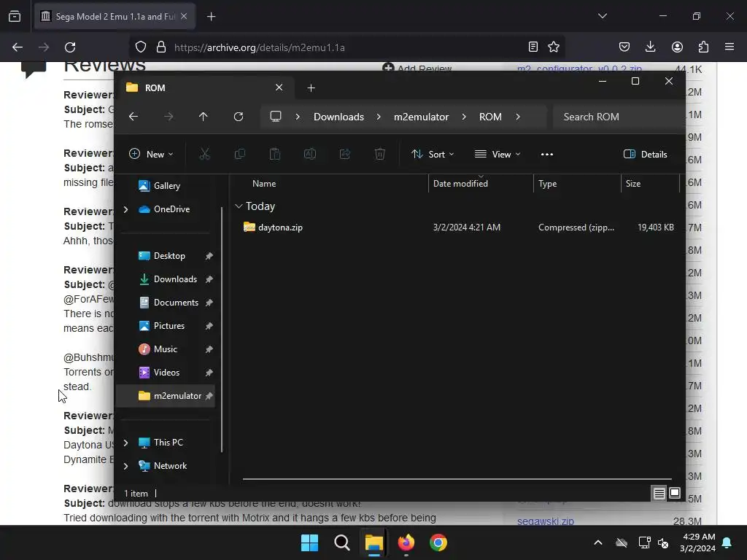
Task: Refresh the ROM folder view
Action: (239, 117)
